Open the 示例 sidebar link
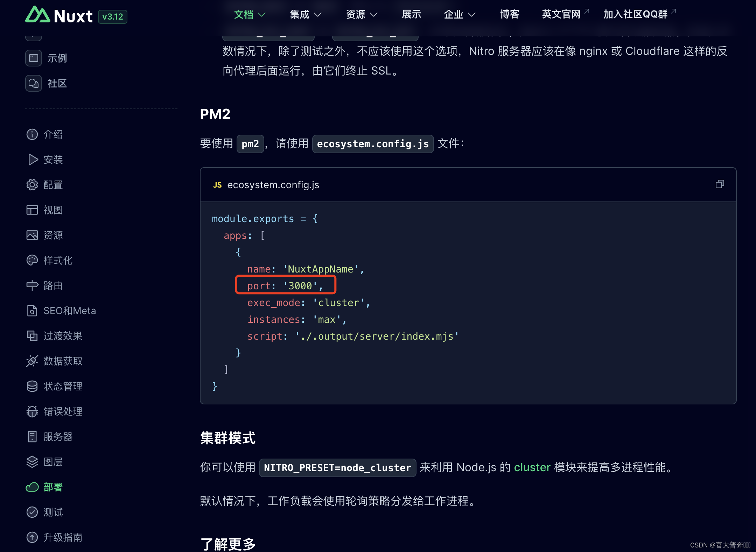The width and height of the screenshot is (756, 552). 57,58
